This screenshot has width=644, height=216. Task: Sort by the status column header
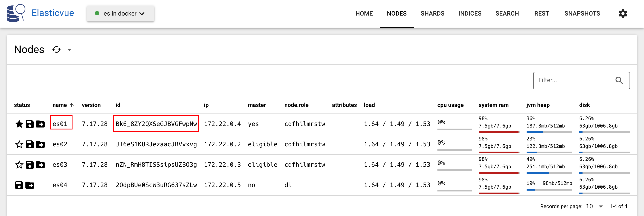pos(22,105)
